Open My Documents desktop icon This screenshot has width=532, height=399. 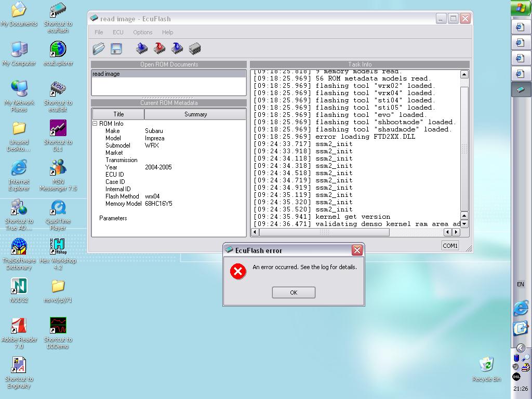click(x=19, y=14)
